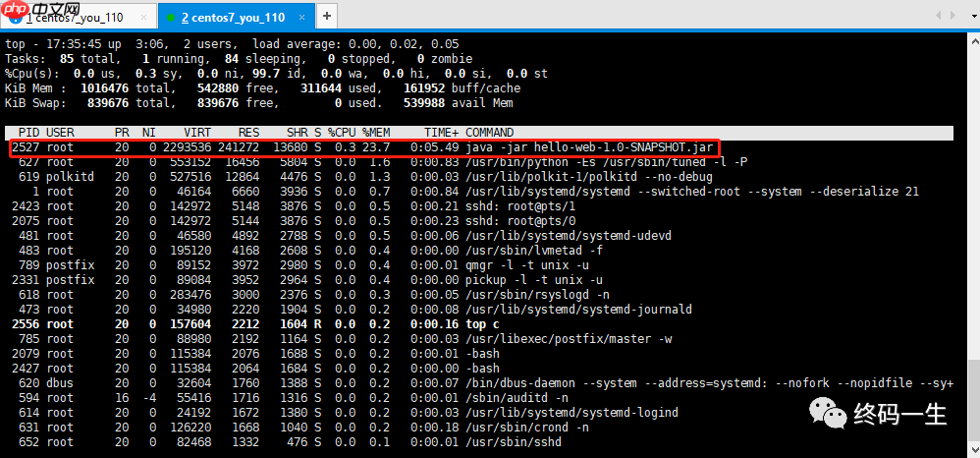980x458 pixels.
Task: Click the COMMAND column header
Action: pyautogui.click(x=490, y=133)
